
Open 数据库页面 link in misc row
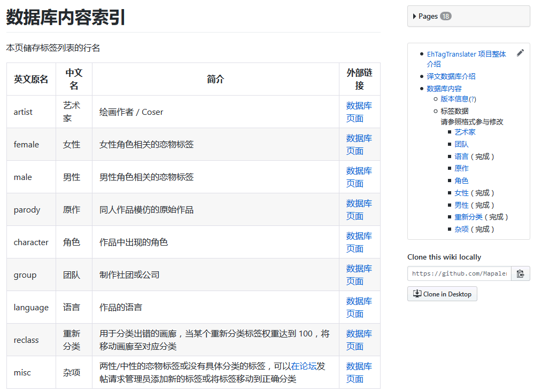(359, 373)
